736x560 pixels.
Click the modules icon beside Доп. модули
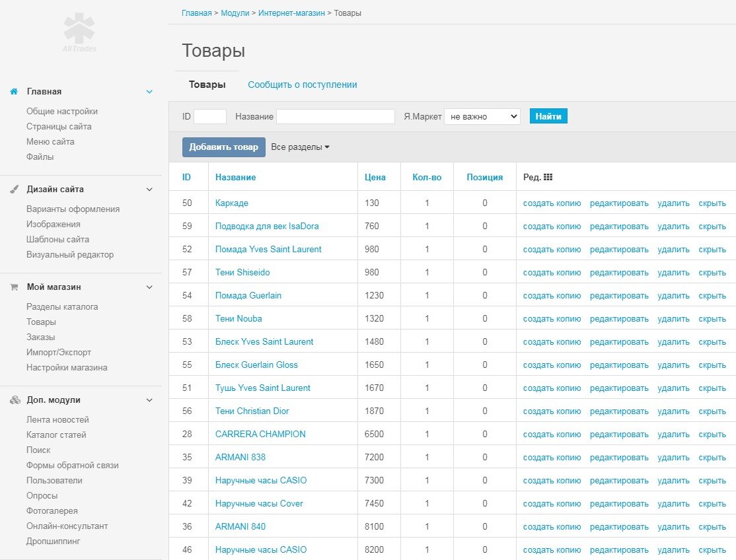pos(15,400)
